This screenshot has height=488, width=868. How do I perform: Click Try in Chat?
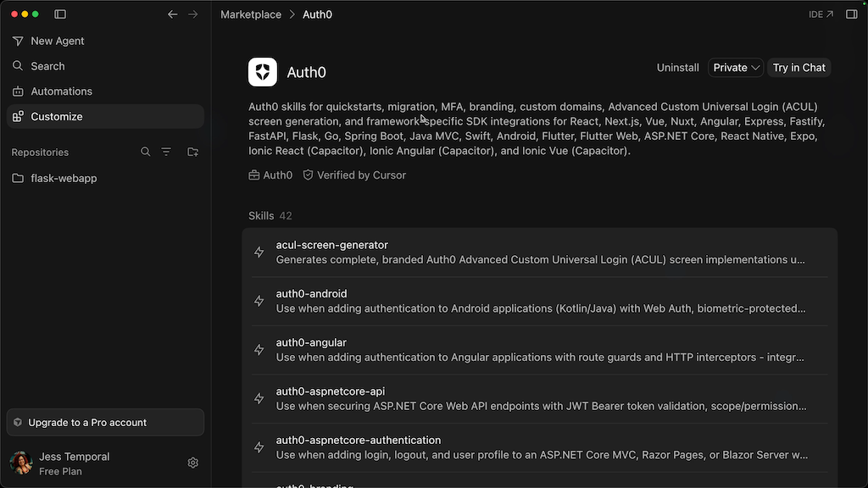(798, 68)
